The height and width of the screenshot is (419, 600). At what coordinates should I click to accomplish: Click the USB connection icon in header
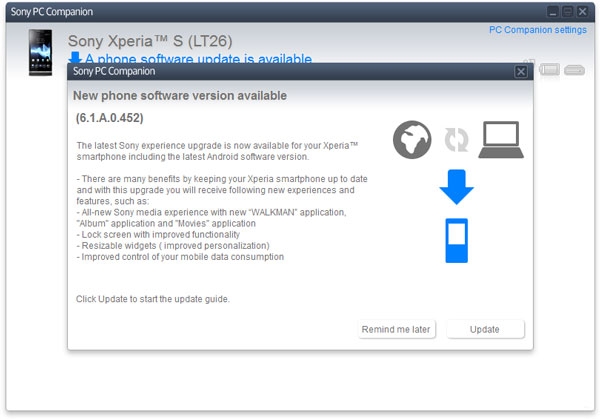(574, 70)
